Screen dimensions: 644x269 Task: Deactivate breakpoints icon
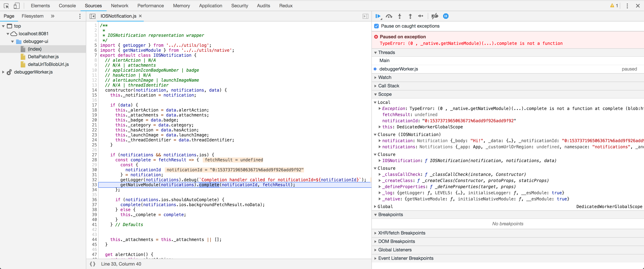[435, 16]
